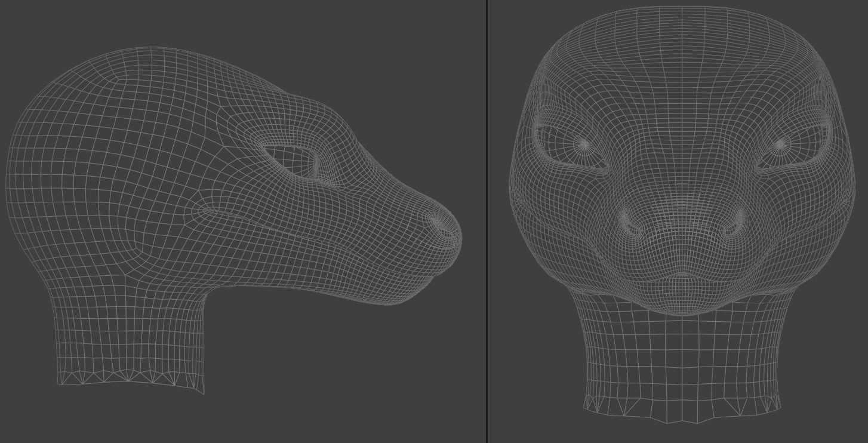Click the mouth corner crease in side view
868x443 pixels.
pos(206,210)
